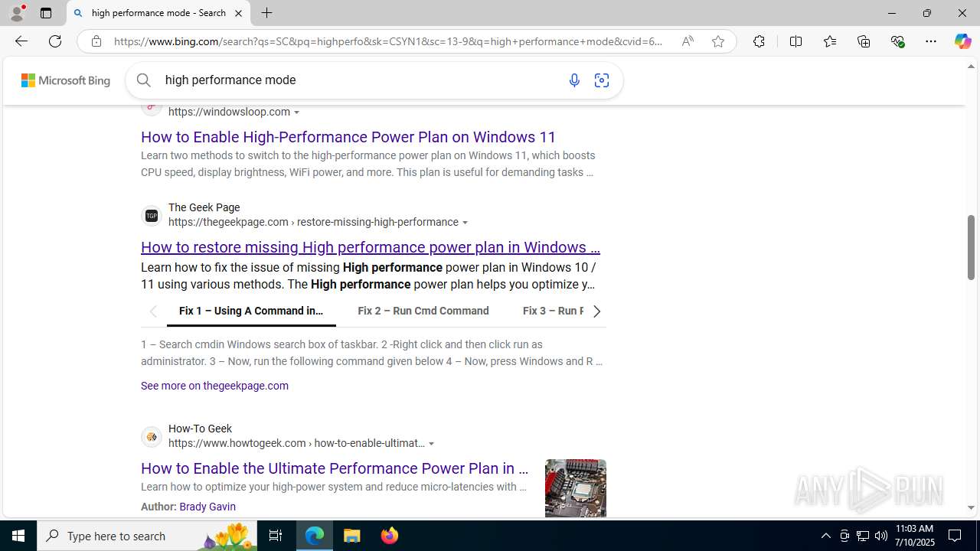Close the high performance mode tab

(238, 13)
